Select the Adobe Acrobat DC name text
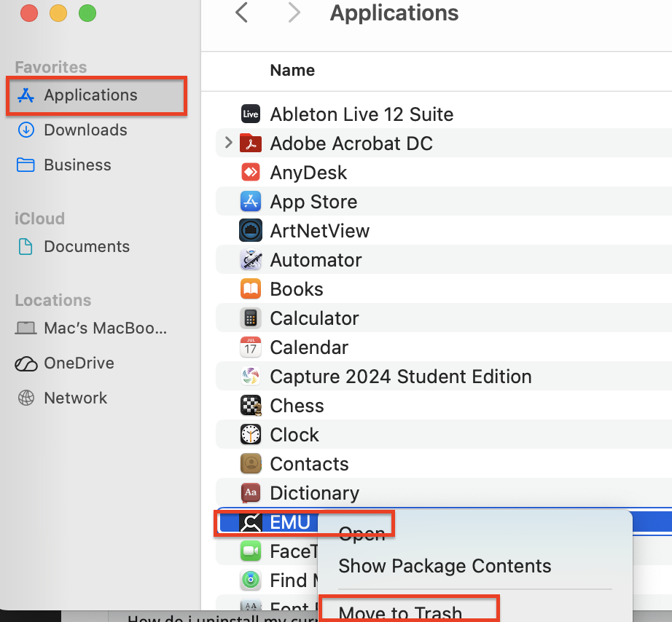Viewport: 672px width, 622px height. click(x=351, y=143)
